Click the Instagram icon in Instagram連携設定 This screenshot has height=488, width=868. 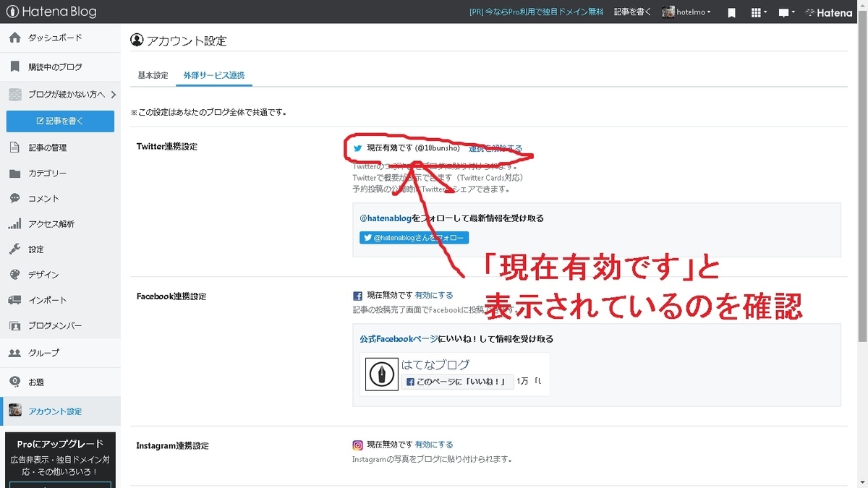pos(357,445)
